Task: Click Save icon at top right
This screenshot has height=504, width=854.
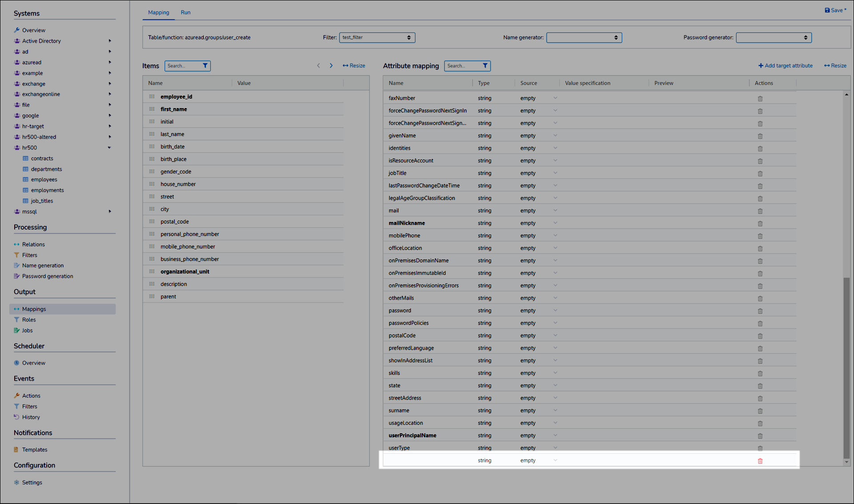Action: (x=827, y=10)
